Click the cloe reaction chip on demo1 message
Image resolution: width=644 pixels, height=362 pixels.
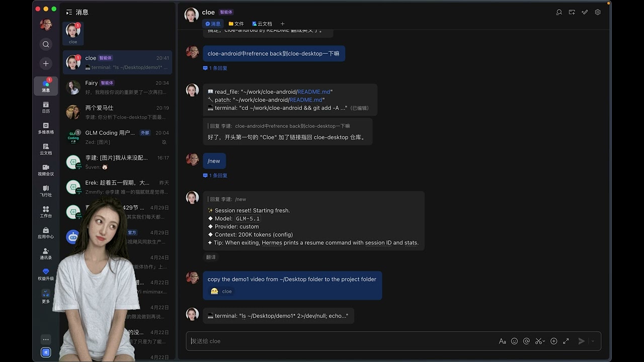[221, 291]
